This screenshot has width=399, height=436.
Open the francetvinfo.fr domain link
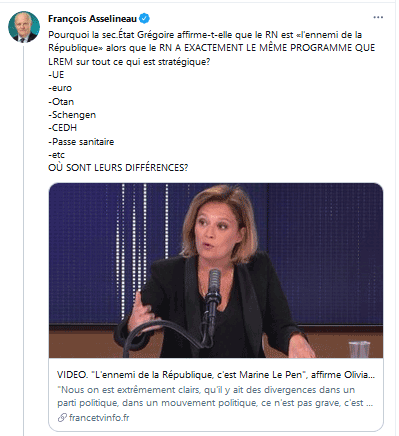[99, 417]
